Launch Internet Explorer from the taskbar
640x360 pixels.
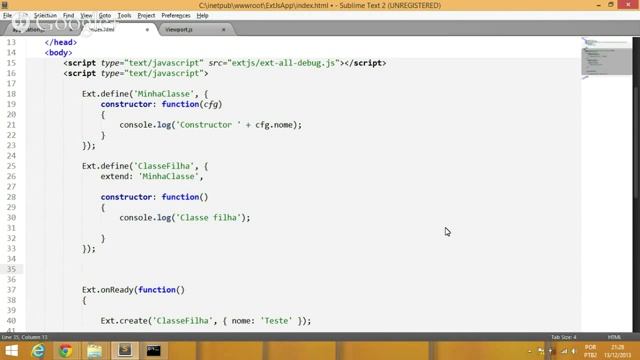click(38, 351)
